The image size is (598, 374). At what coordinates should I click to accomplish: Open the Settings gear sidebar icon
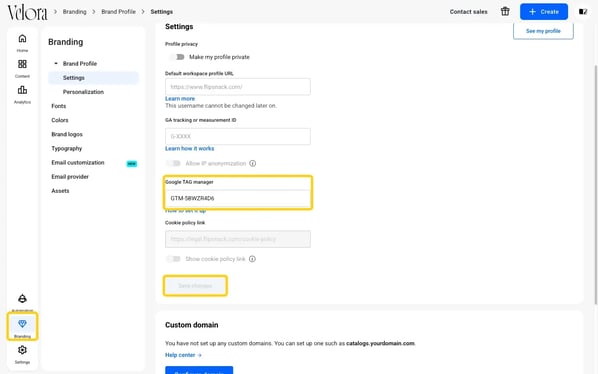[22, 350]
